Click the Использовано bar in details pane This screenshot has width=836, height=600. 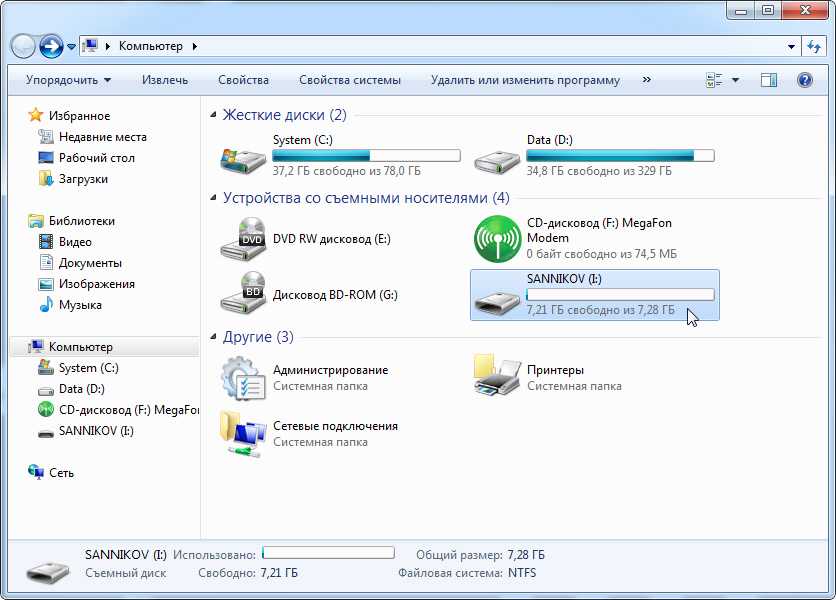pos(328,553)
